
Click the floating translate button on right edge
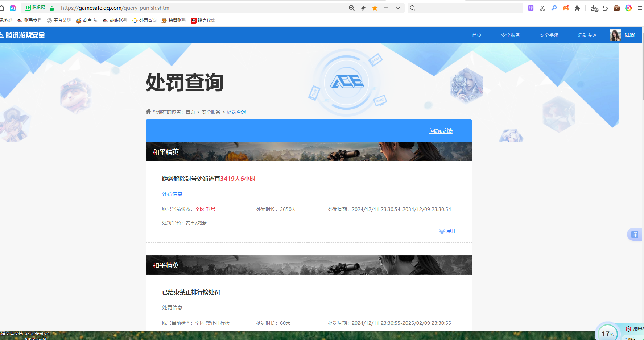(x=635, y=234)
